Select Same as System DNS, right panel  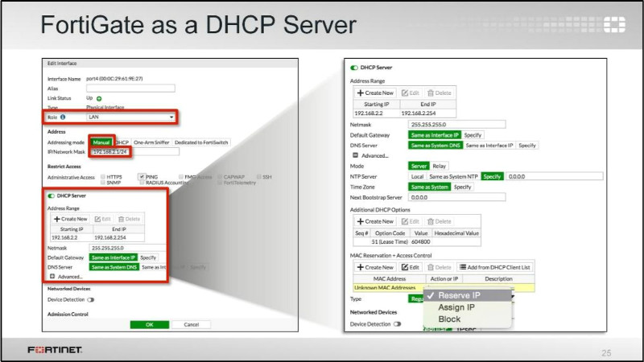pyautogui.click(x=436, y=146)
